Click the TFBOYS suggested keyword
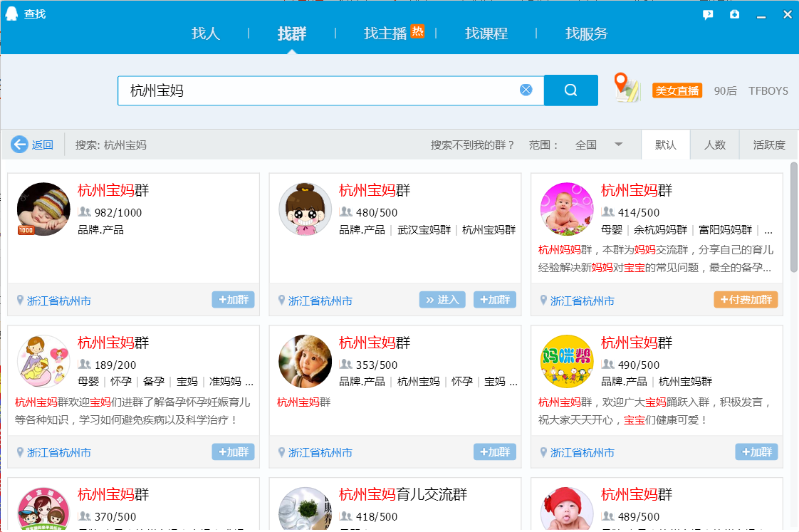Image resolution: width=799 pixels, height=532 pixels. tap(768, 90)
